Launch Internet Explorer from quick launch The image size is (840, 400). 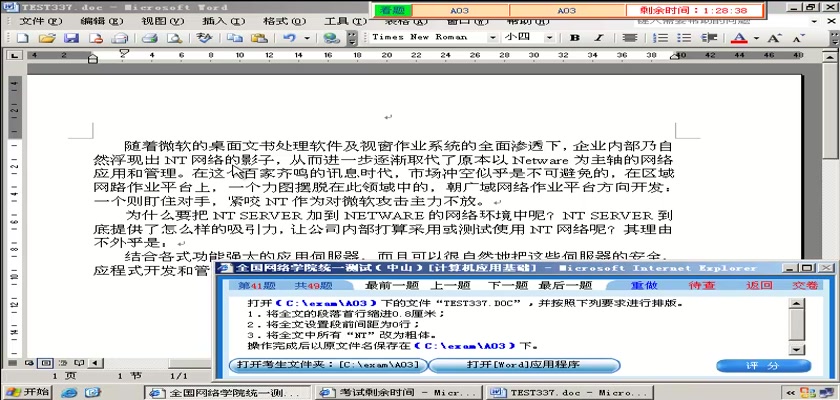point(69,393)
